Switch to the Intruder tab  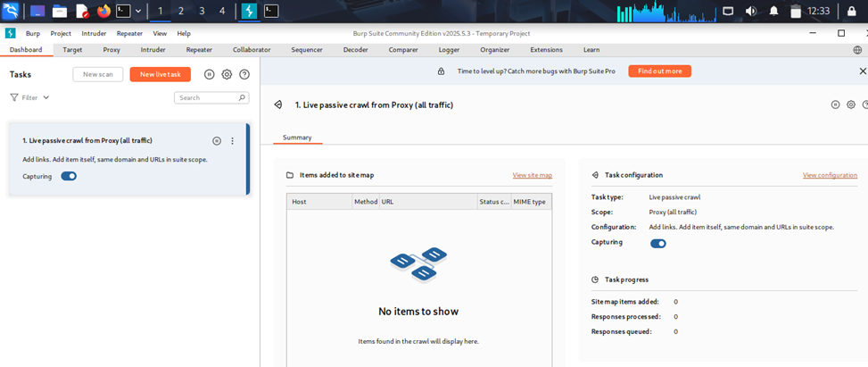[x=153, y=50]
